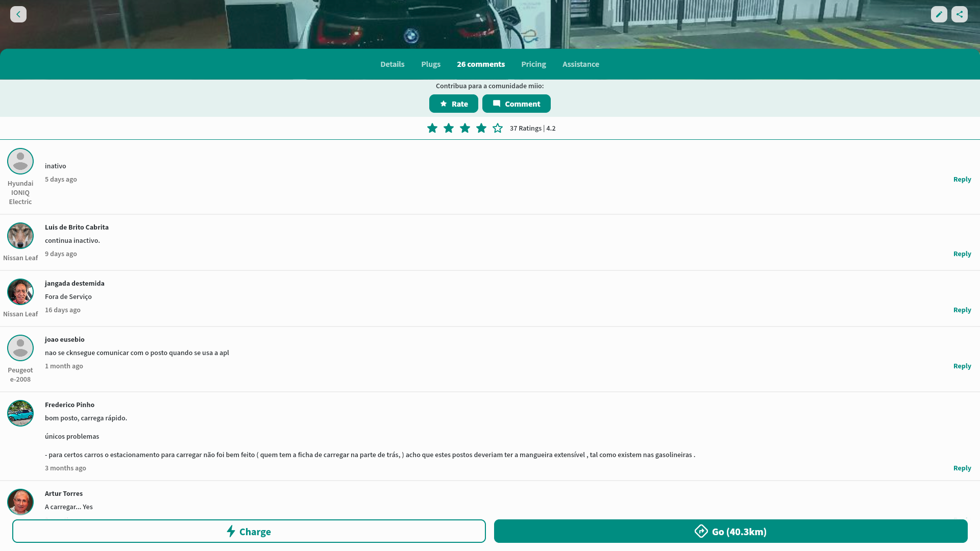Click the Go (40.3km) navigation button

pos(730,531)
